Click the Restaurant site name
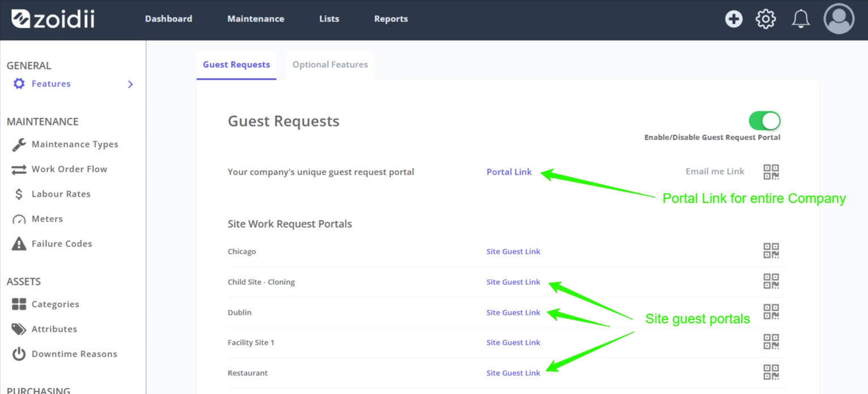The width and height of the screenshot is (868, 394). tap(248, 373)
